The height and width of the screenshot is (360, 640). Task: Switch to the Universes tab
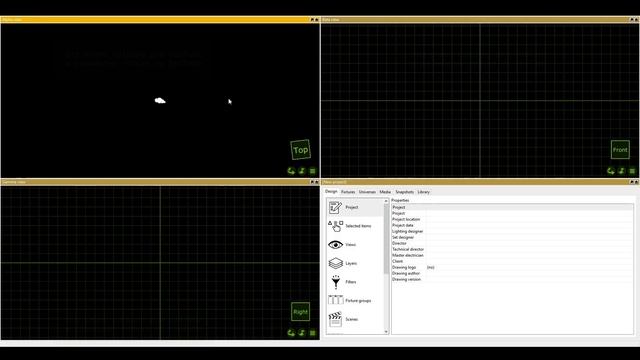[367, 192]
